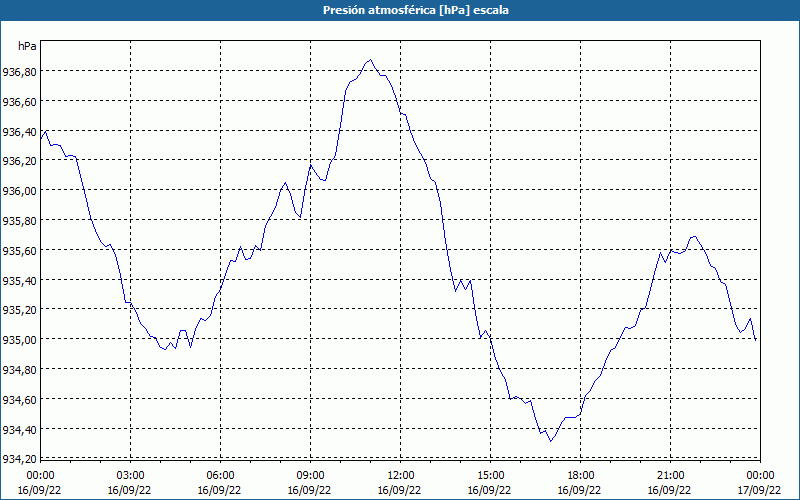
Task: Click the 12:00 time label
Action: click(401, 476)
